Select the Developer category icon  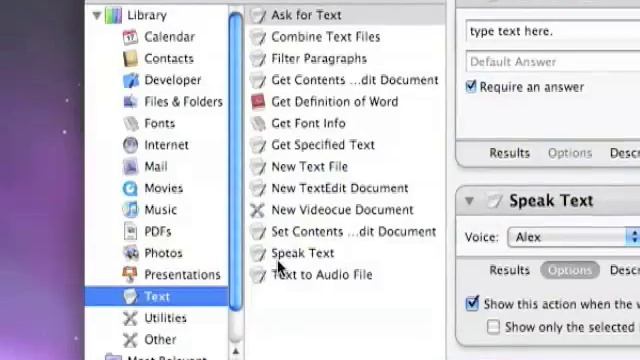pyautogui.click(x=131, y=80)
